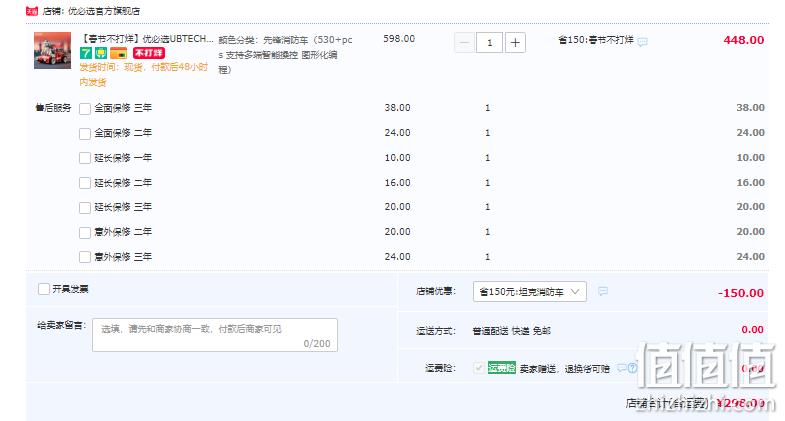Check the 延长保修 一年 warranty option
Image resolution: width=785 pixels, height=421 pixels.
pyautogui.click(x=85, y=158)
